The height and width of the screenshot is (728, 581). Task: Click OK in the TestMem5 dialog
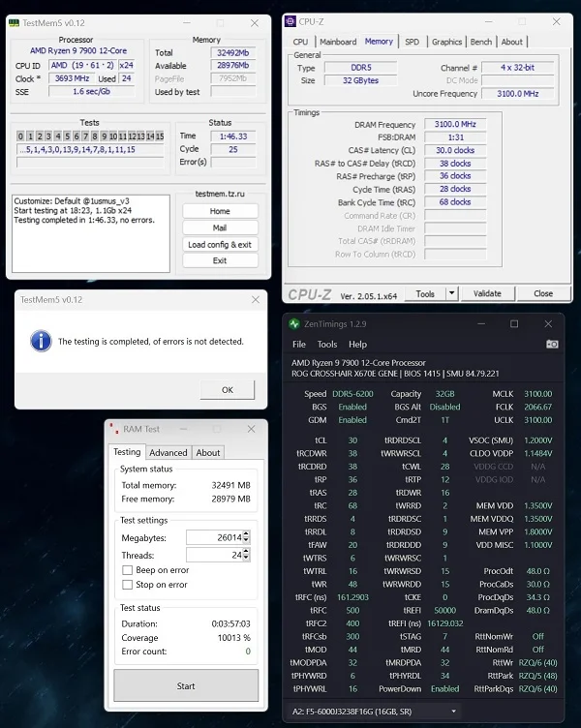228,389
